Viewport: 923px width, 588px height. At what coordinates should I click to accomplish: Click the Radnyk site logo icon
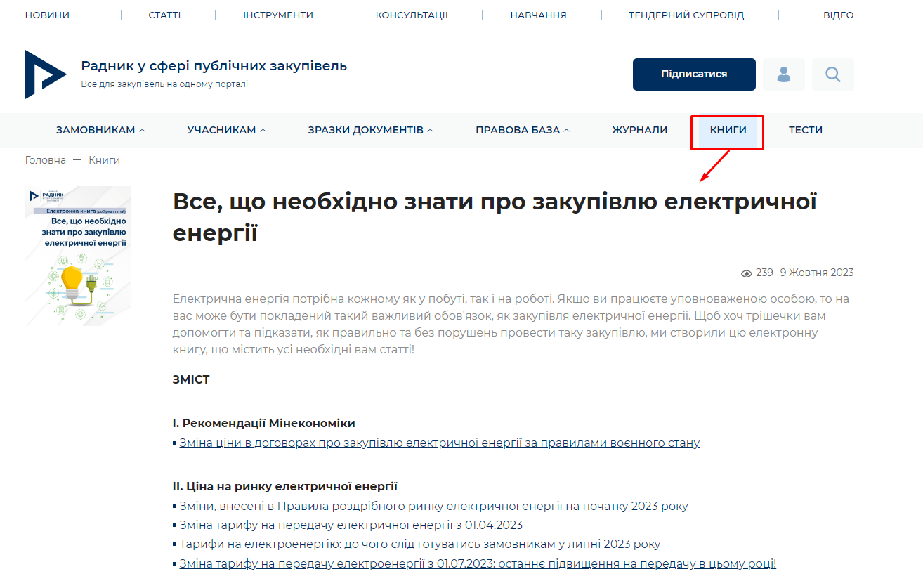point(46,74)
